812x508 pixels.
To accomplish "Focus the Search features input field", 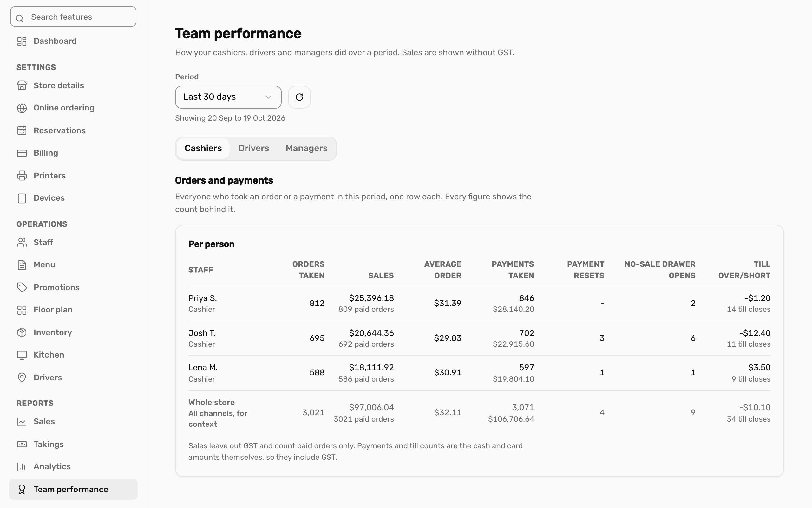I will tap(73, 17).
